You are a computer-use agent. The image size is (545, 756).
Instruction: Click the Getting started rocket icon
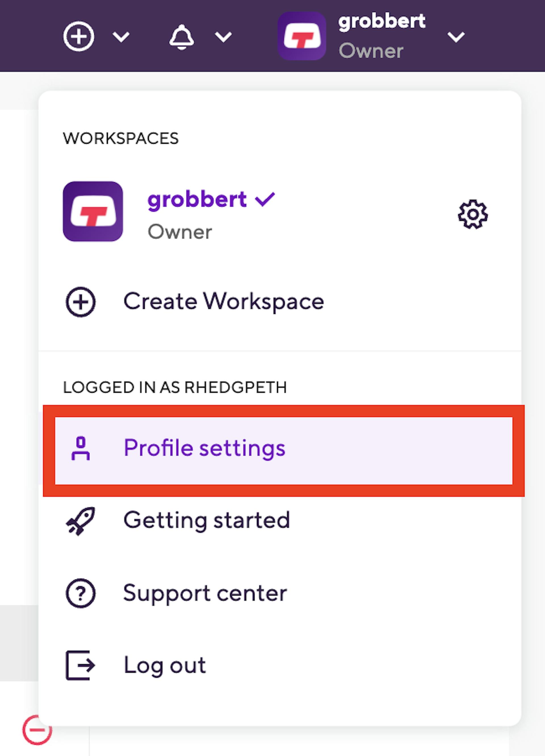pyautogui.click(x=81, y=521)
